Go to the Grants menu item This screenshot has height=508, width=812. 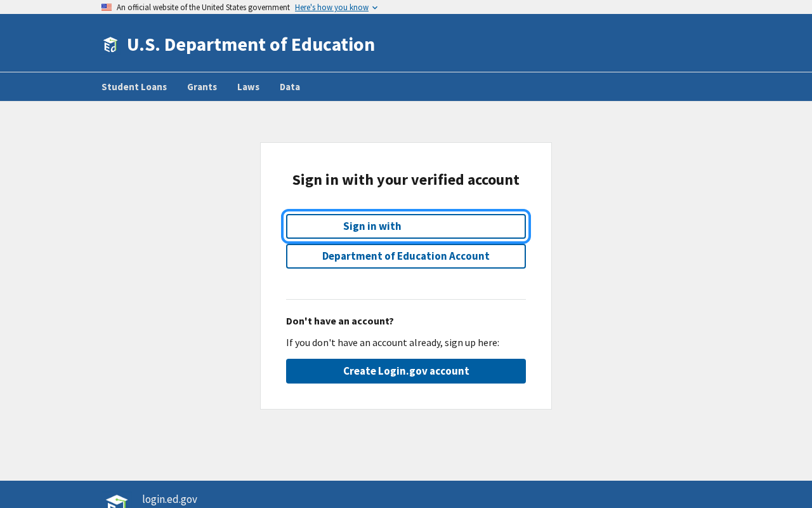coord(202,87)
